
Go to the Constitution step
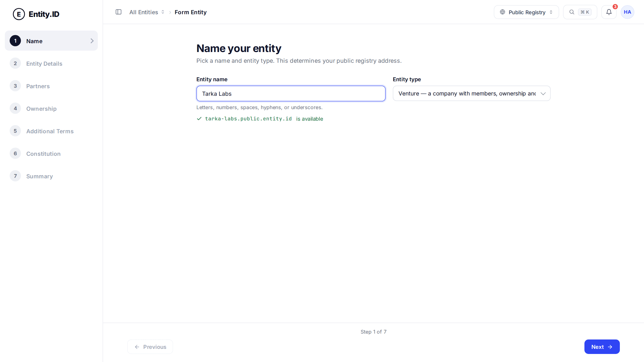(51, 154)
